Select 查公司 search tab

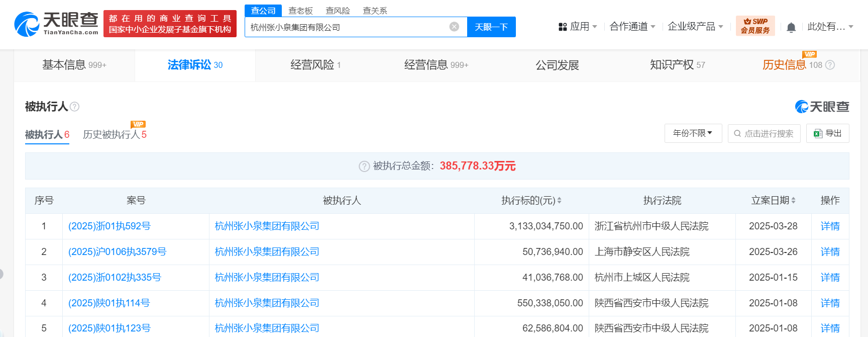click(263, 11)
